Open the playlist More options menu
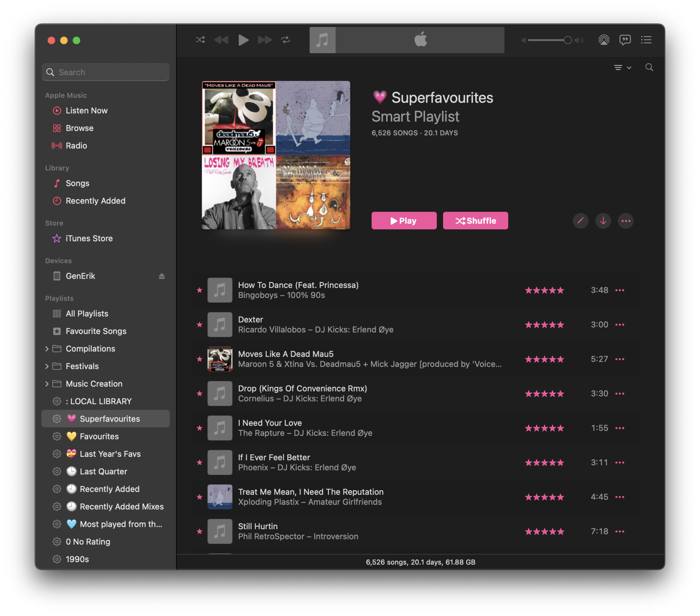The image size is (700, 616). (x=626, y=221)
